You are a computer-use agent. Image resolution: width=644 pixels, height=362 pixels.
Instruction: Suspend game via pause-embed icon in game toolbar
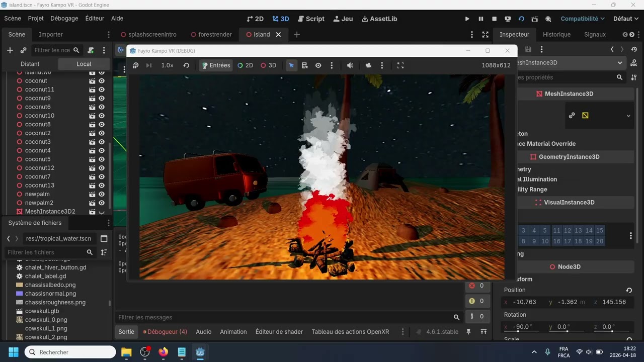(135, 65)
